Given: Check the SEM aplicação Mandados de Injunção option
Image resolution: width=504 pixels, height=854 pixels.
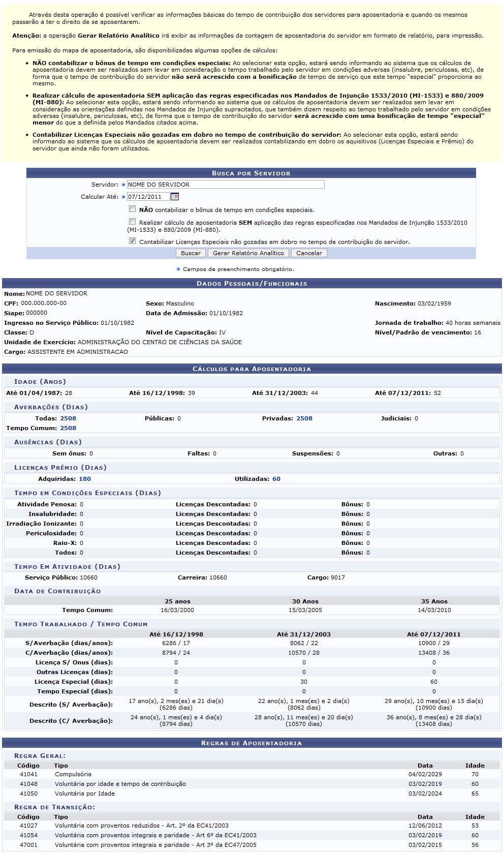Looking at the screenshot, I should 133,222.
